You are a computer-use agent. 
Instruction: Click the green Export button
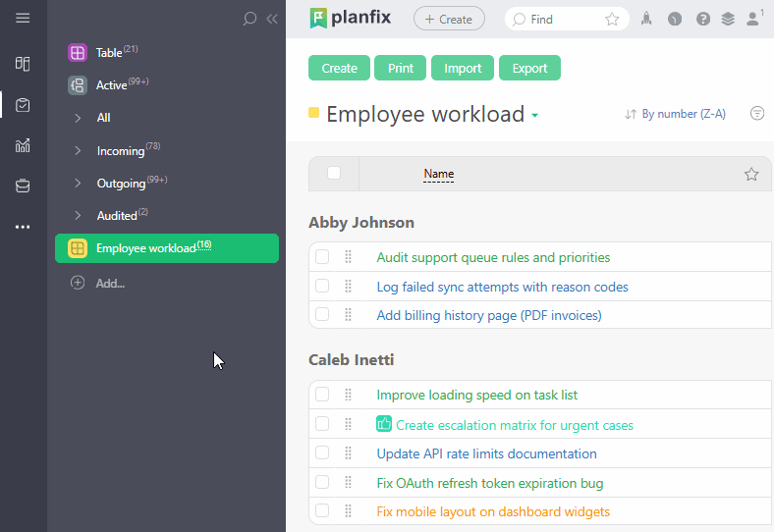click(529, 68)
